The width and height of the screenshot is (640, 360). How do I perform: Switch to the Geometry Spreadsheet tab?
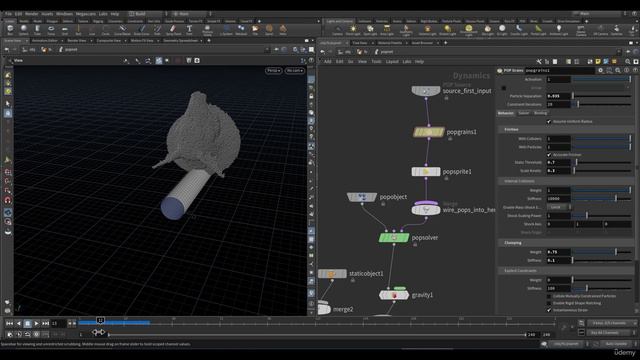(180, 41)
